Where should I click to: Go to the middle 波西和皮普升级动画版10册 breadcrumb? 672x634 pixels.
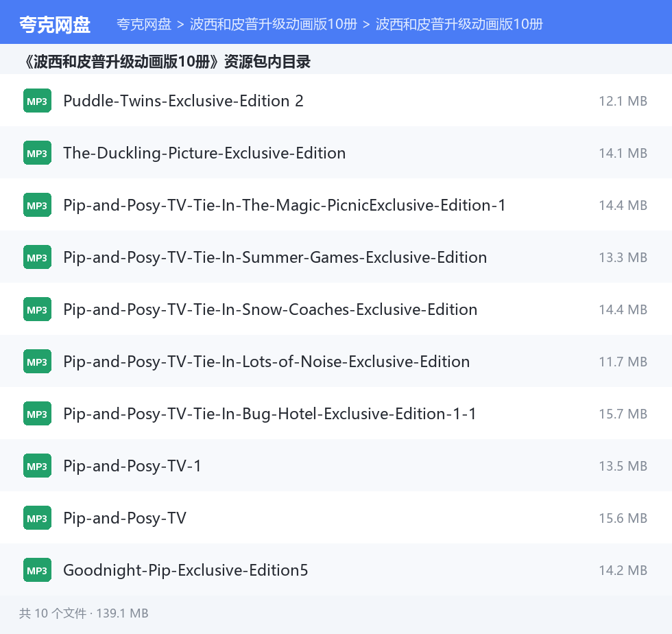point(274,24)
